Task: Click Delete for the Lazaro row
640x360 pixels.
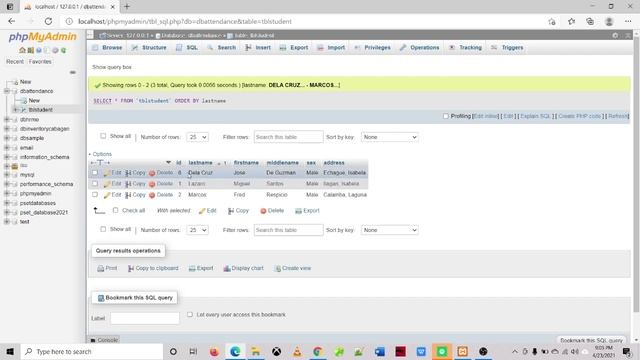Action: click(161, 184)
